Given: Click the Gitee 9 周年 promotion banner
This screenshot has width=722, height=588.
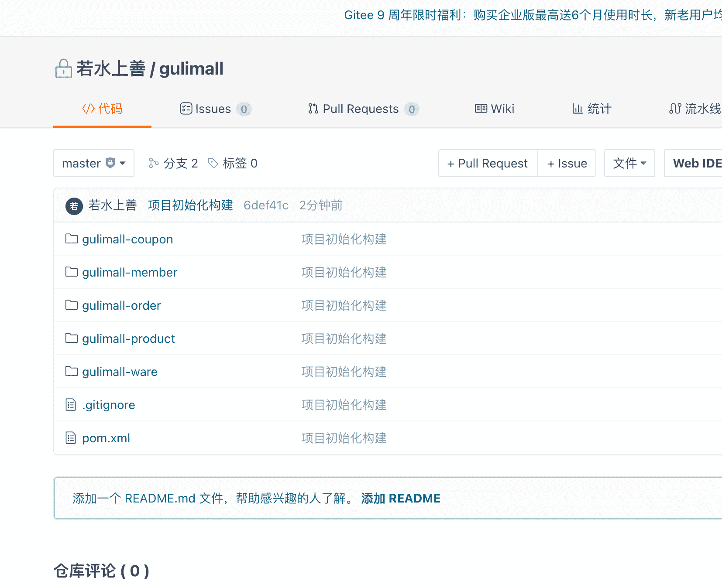Looking at the screenshot, I should 533,15.
